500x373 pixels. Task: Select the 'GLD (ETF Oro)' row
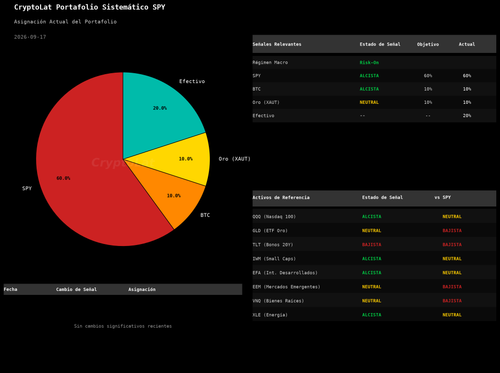click(x=374, y=231)
